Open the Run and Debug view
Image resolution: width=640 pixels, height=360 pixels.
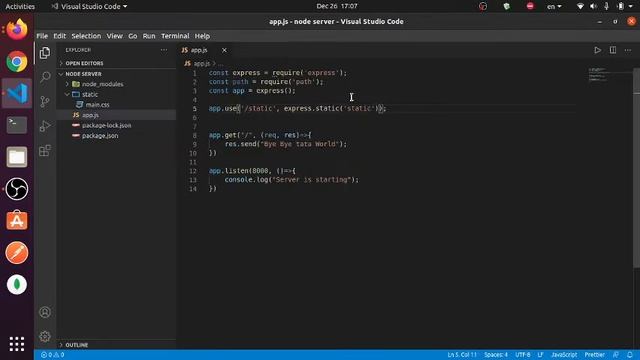pyautogui.click(x=45, y=126)
